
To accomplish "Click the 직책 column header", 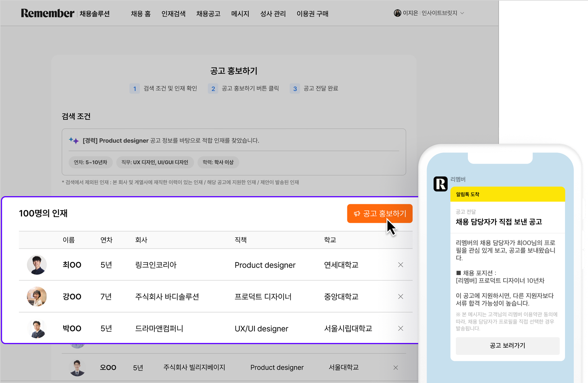I will [x=241, y=240].
